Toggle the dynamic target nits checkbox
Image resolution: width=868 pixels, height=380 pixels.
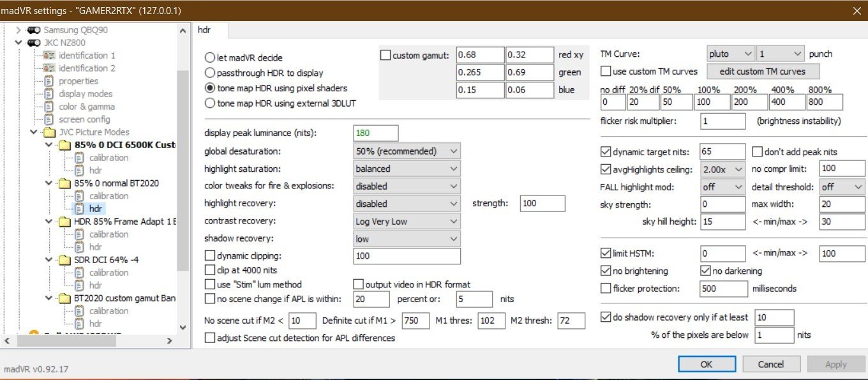pos(606,152)
